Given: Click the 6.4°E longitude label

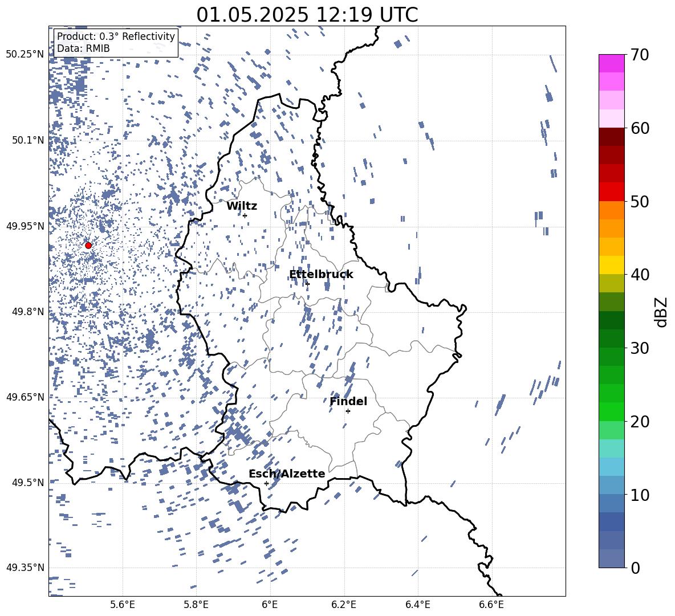Looking at the screenshot, I should pos(417,605).
